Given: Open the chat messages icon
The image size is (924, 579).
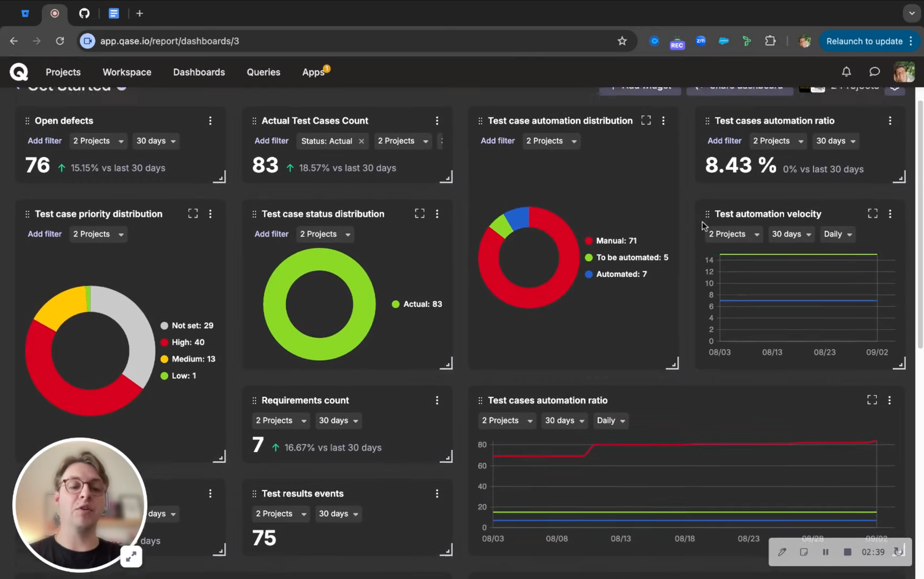Looking at the screenshot, I should [x=875, y=72].
